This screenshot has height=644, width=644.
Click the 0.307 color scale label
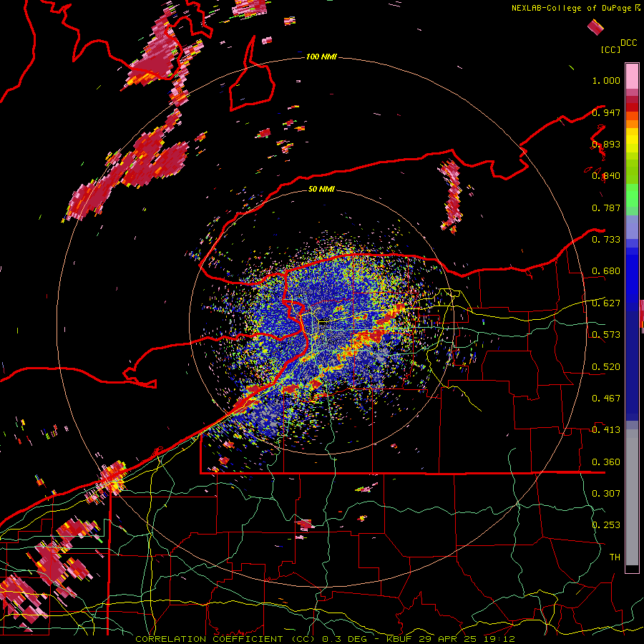point(606,493)
